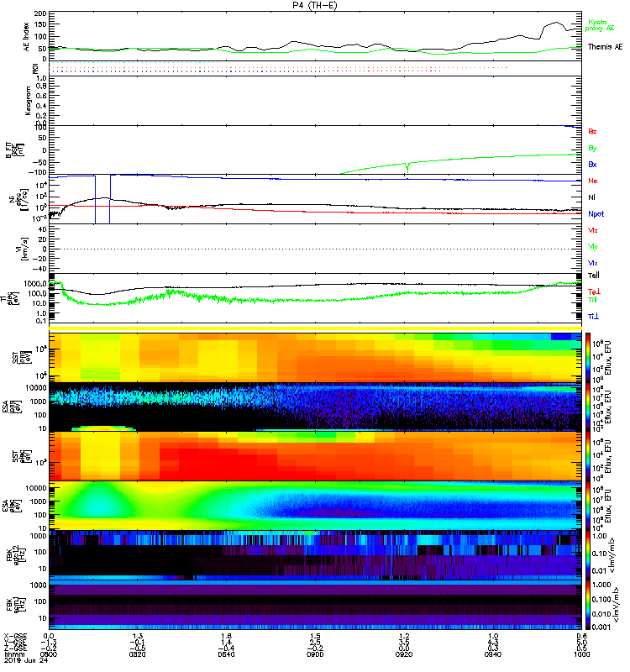Select the red "Ne" legend label
Screen dimensions: 630x672
[593, 181]
